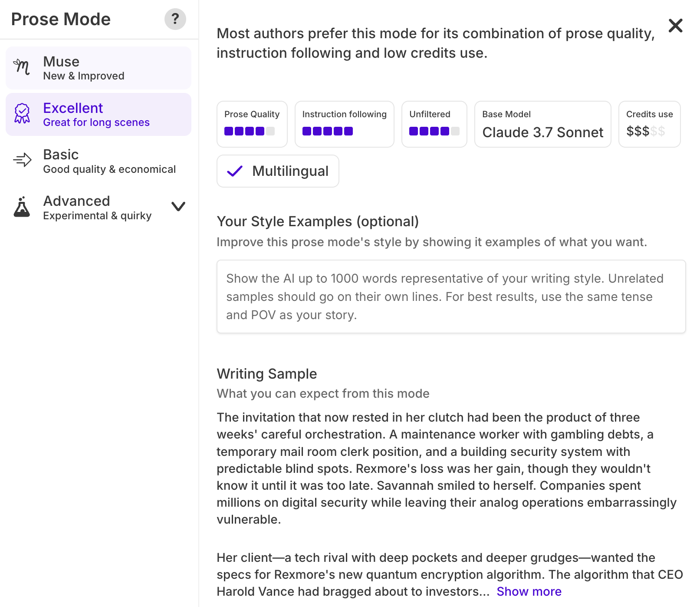
Task: Click 'Good quality & economical' subtitle
Action: pyautogui.click(x=109, y=169)
